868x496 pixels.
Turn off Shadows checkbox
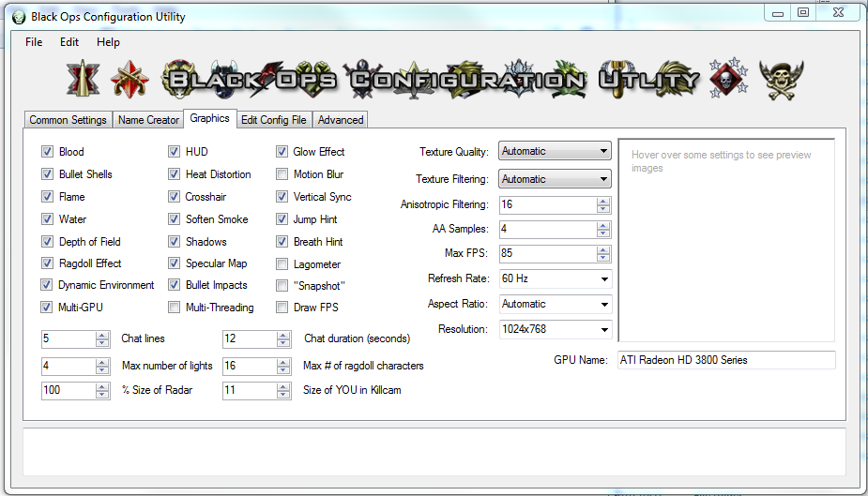[x=174, y=242]
